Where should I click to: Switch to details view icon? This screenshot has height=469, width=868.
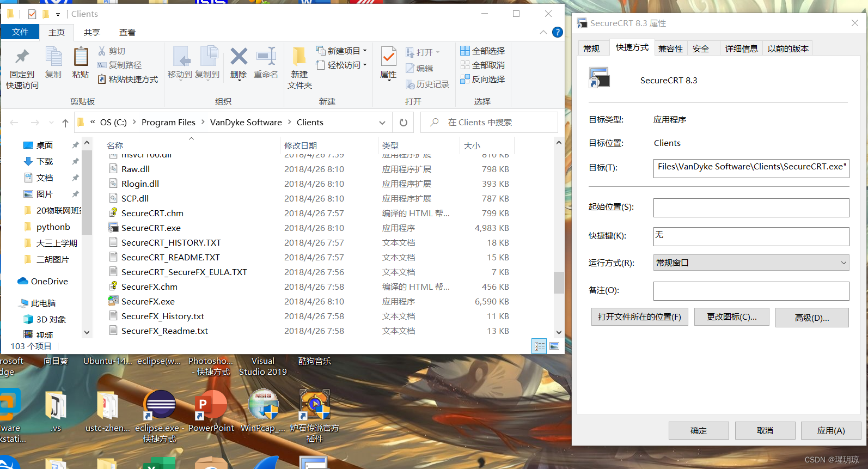click(x=539, y=346)
